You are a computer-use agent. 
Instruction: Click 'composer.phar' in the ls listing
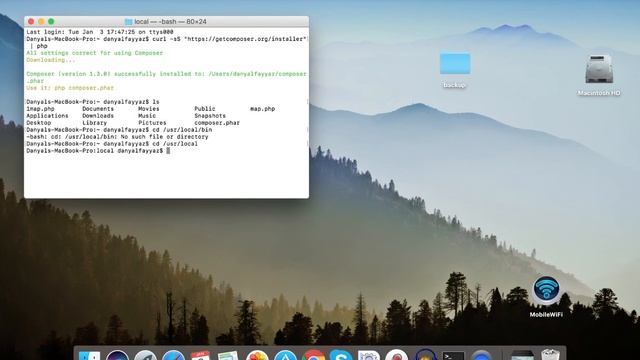tap(217, 123)
